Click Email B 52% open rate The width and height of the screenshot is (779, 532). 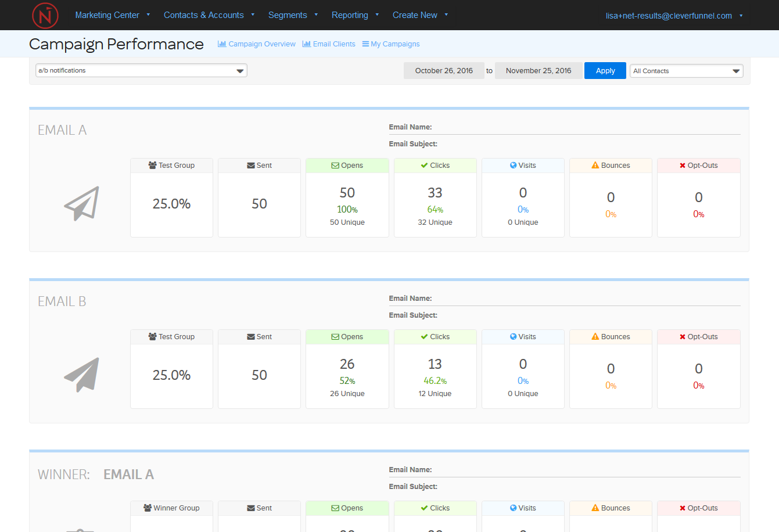[x=347, y=381]
